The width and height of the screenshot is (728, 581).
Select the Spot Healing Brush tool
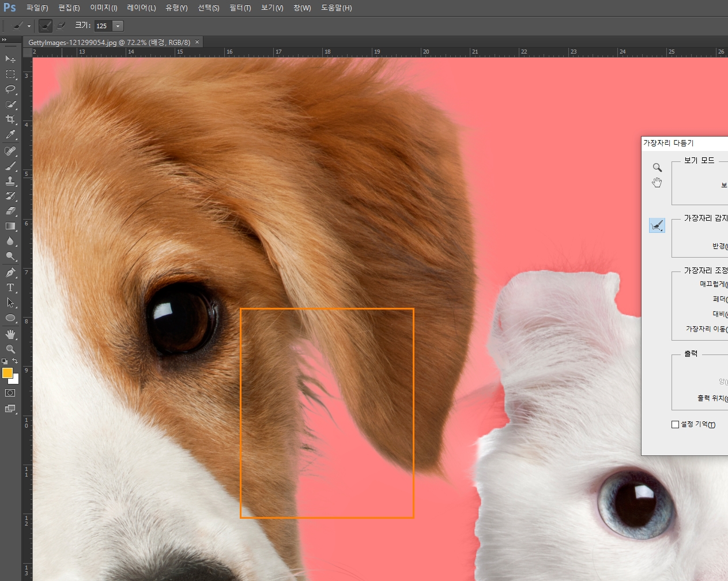(x=10, y=151)
